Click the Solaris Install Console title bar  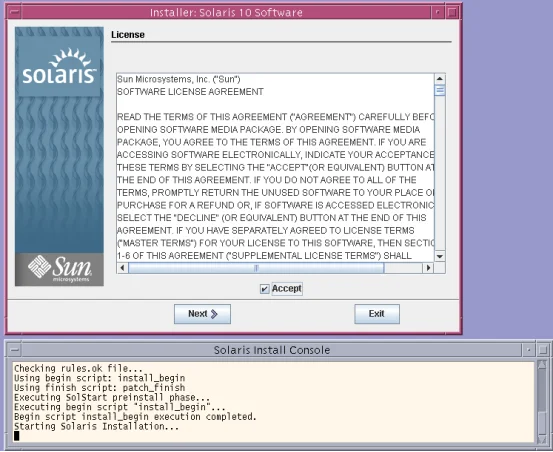[x=272, y=350]
